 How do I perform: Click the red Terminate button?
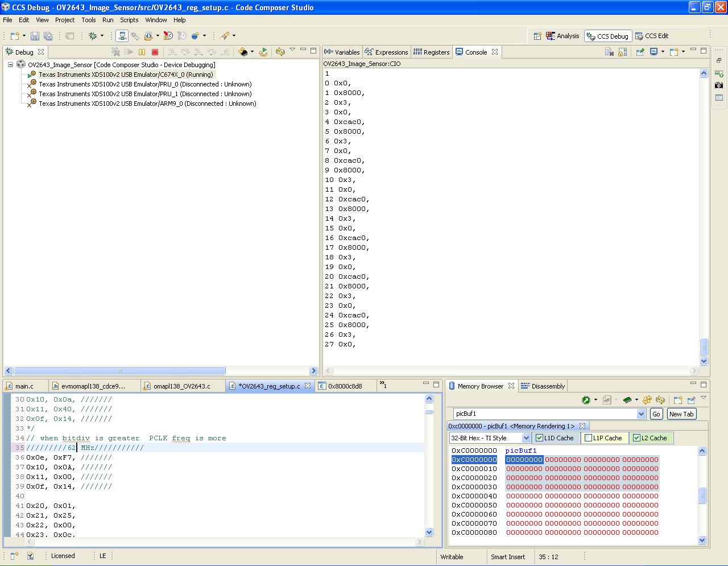tap(155, 52)
